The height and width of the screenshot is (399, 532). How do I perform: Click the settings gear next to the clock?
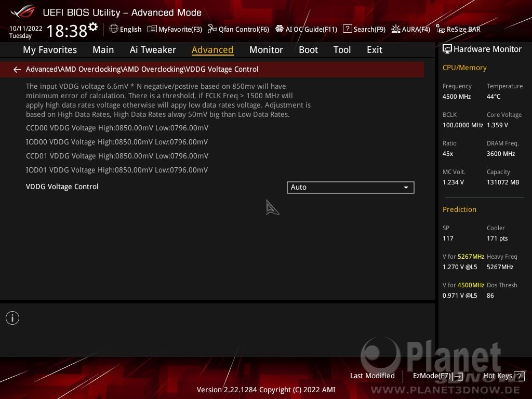coord(92,27)
